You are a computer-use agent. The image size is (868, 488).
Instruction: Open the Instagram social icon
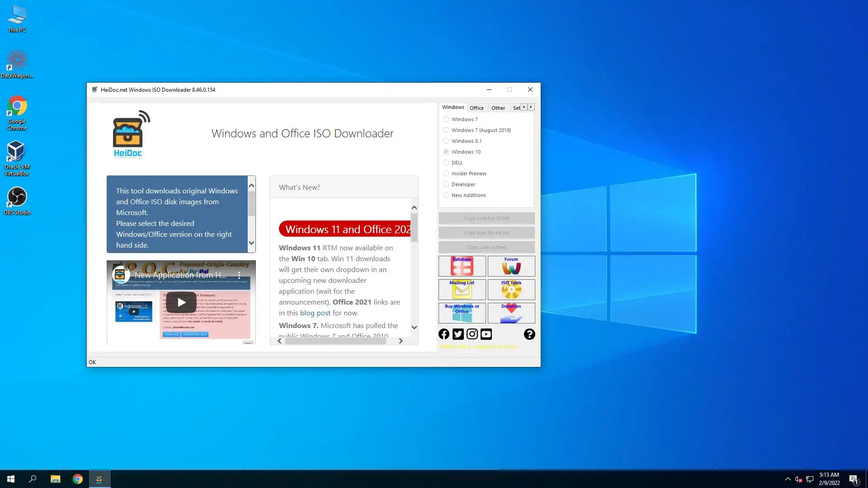pyautogui.click(x=472, y=334)
